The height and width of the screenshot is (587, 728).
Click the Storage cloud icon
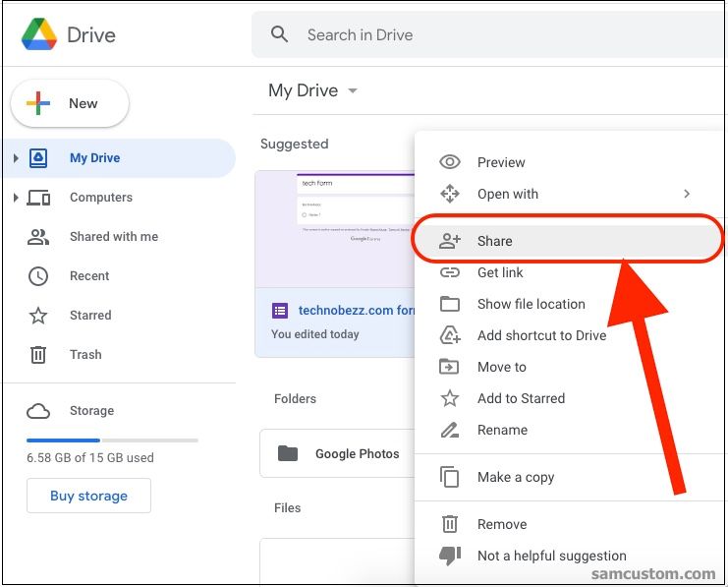point(38,411)
